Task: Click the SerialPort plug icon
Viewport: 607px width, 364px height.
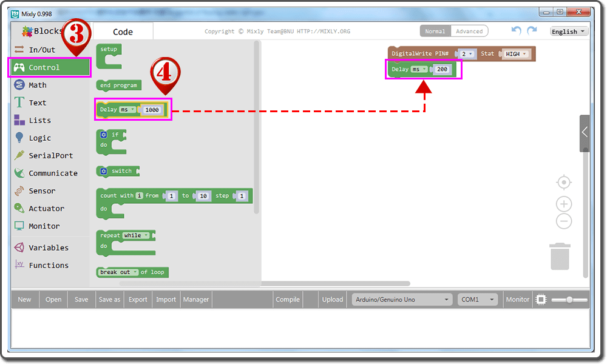Action: pyautogui.click(x=19, y=155)
